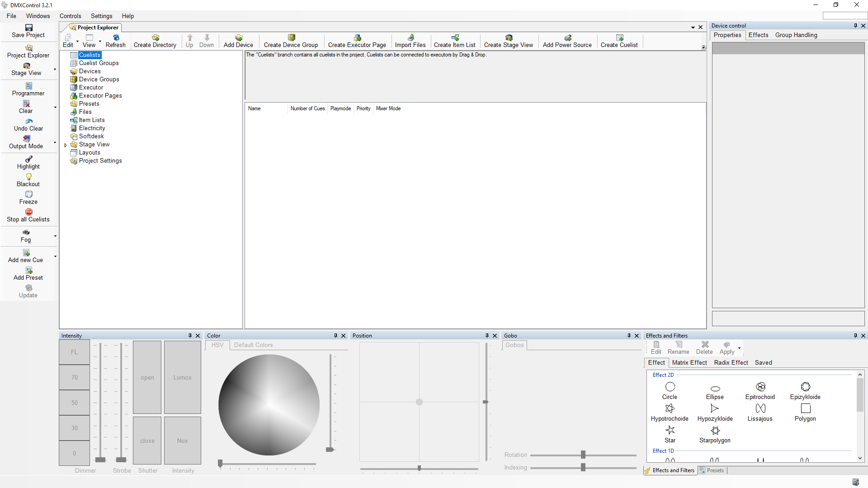The height and width of the screenshot is (488, 868).
Task: Expand the Stage View tree node
Action: tap(66, 145)
